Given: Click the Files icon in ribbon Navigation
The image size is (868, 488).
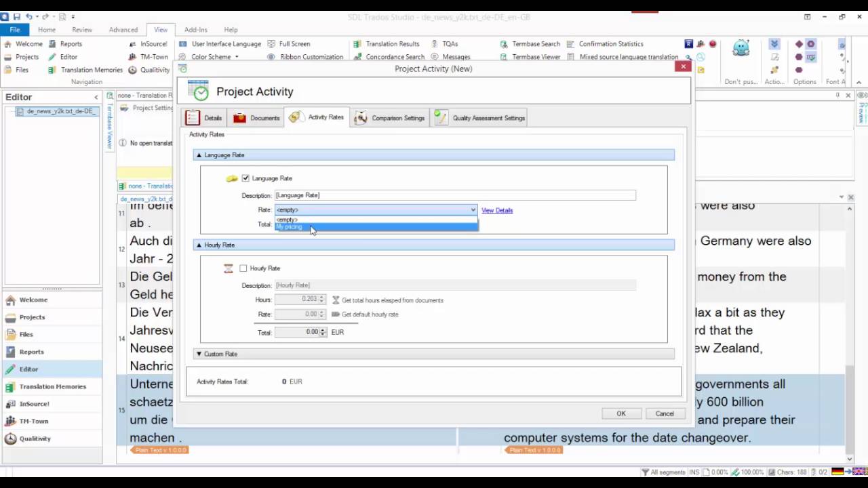Looking at the screenshot, I should pos(7,70).
